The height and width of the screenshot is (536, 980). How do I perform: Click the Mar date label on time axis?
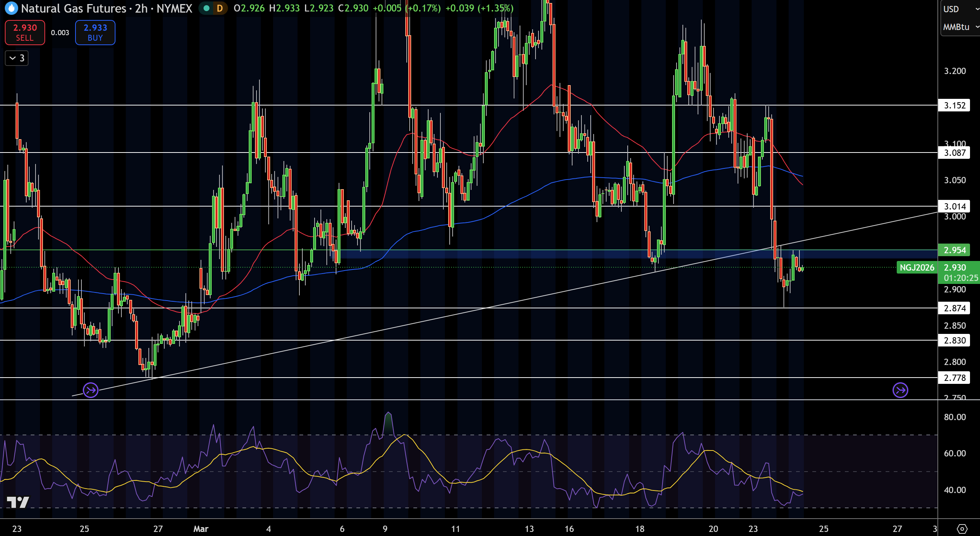201,529
